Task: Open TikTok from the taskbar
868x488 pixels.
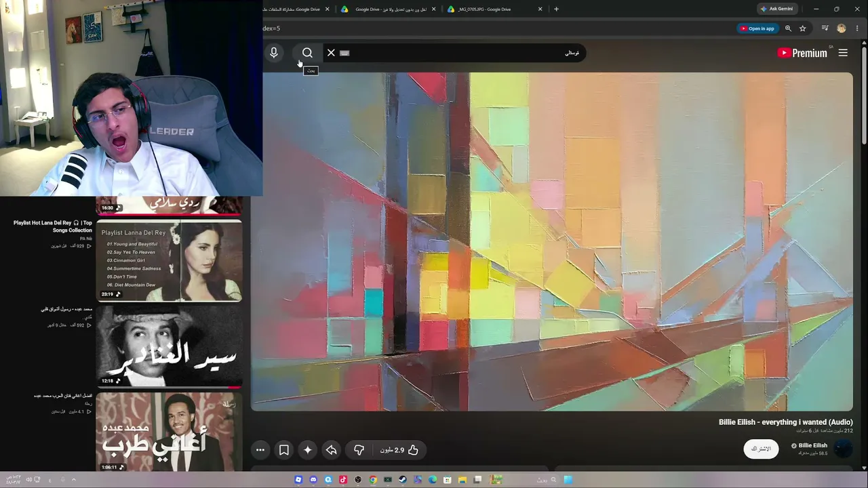Action: click(x=343, y=480)
